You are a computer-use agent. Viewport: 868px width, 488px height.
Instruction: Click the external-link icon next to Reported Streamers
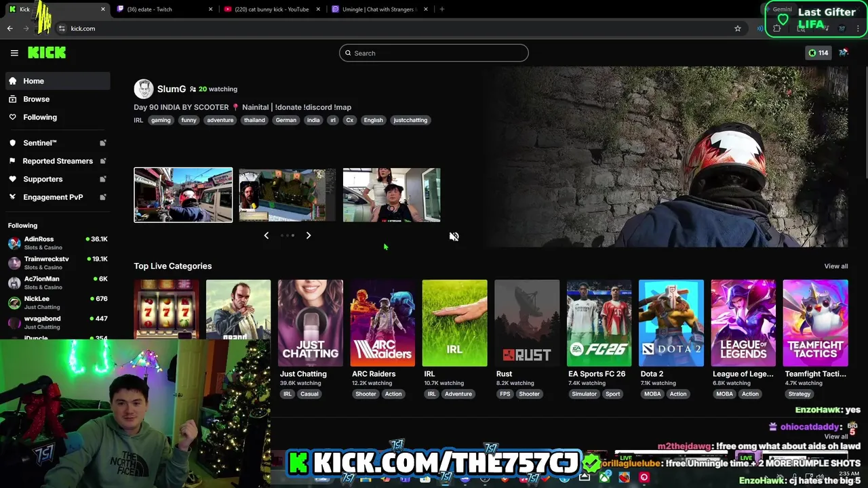(x=103, y=161)
